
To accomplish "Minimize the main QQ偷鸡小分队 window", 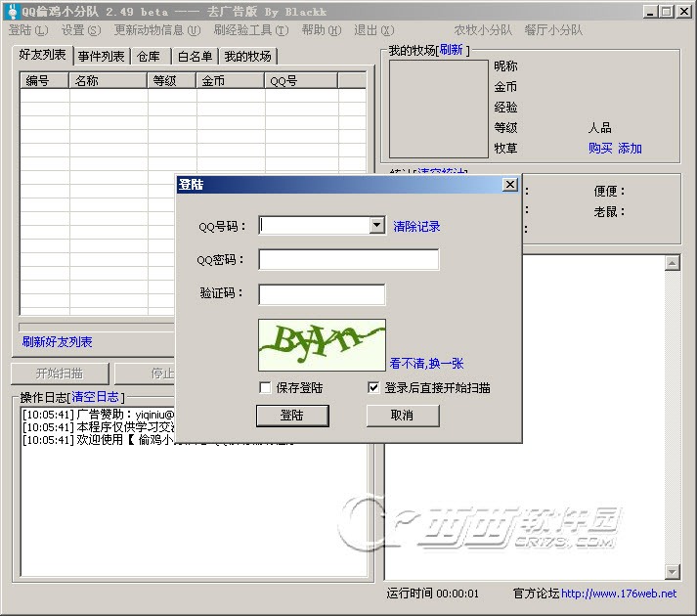I will (x=649, y=11).
